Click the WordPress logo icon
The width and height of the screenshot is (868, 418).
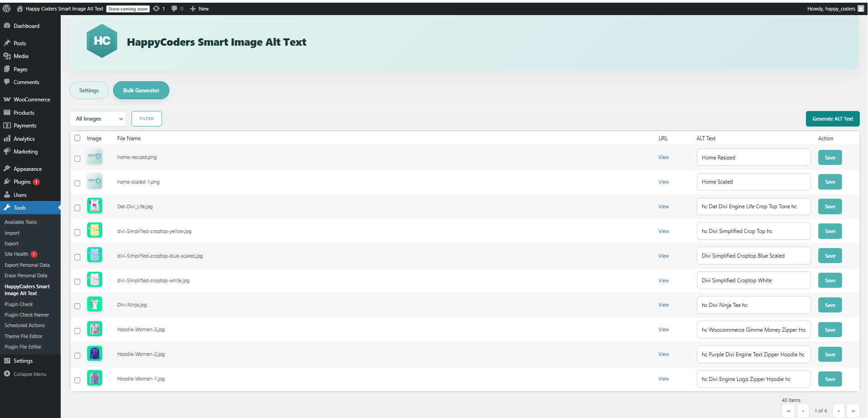(x=6, y=9)
